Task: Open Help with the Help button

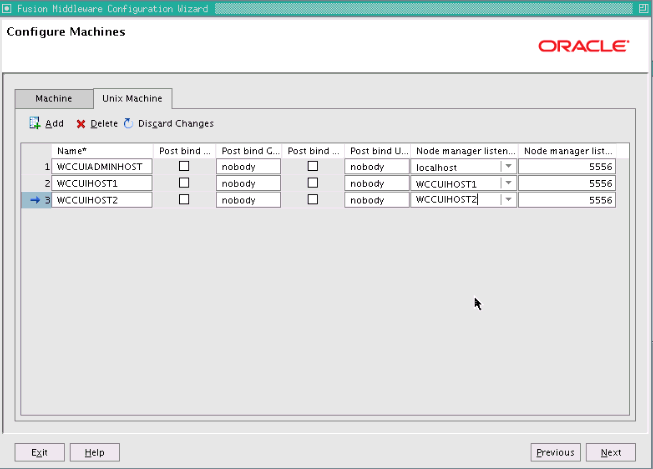Action: (95, 452)
